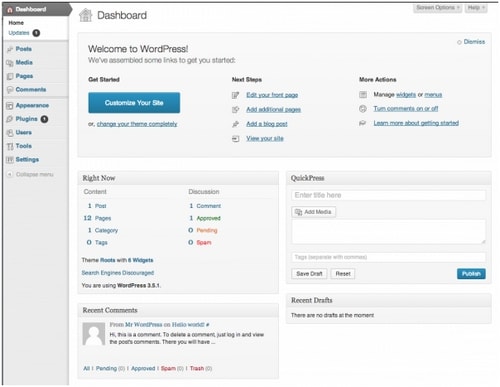
Task: Click the Publish button in QuickPress
Action: click(471, 274)
